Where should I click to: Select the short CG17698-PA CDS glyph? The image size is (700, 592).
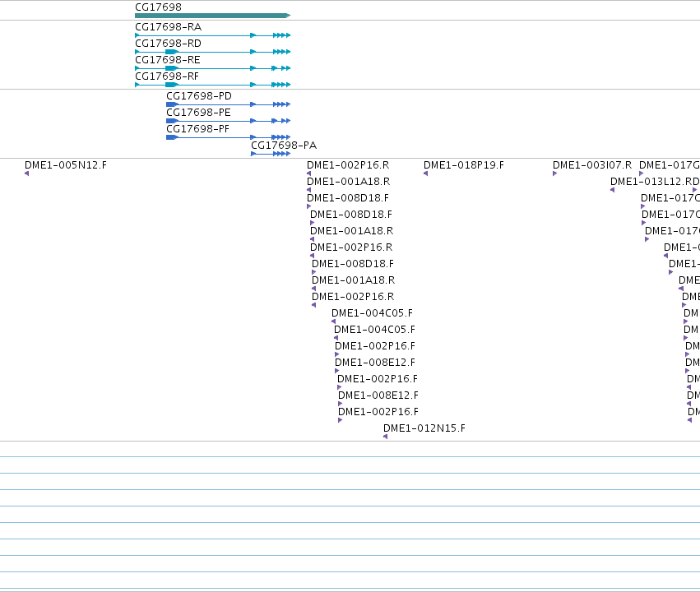[x=271, y=154]
